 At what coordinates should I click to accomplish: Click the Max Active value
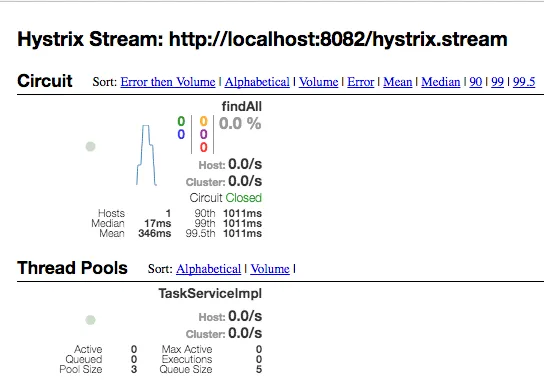point(259,349)
